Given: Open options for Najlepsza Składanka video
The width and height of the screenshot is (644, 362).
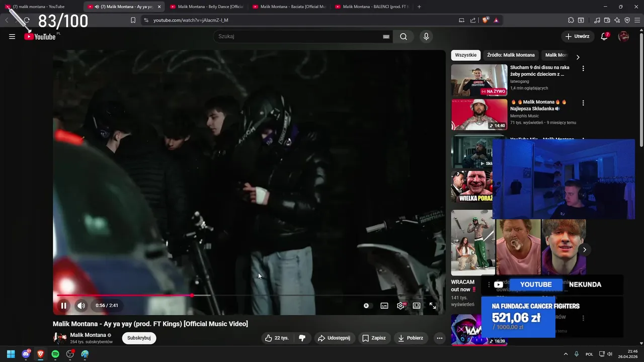Looking at the screenshot, I should tap(583, 103).
